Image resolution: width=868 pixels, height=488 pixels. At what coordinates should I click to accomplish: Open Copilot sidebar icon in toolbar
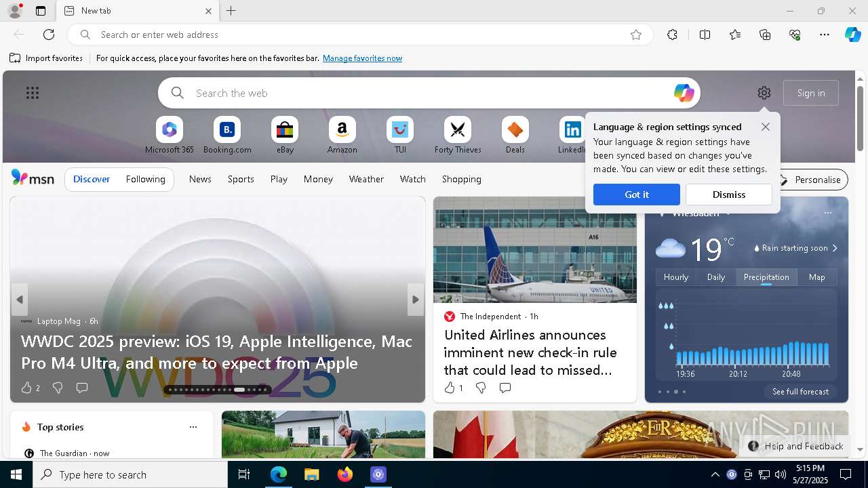852,35
